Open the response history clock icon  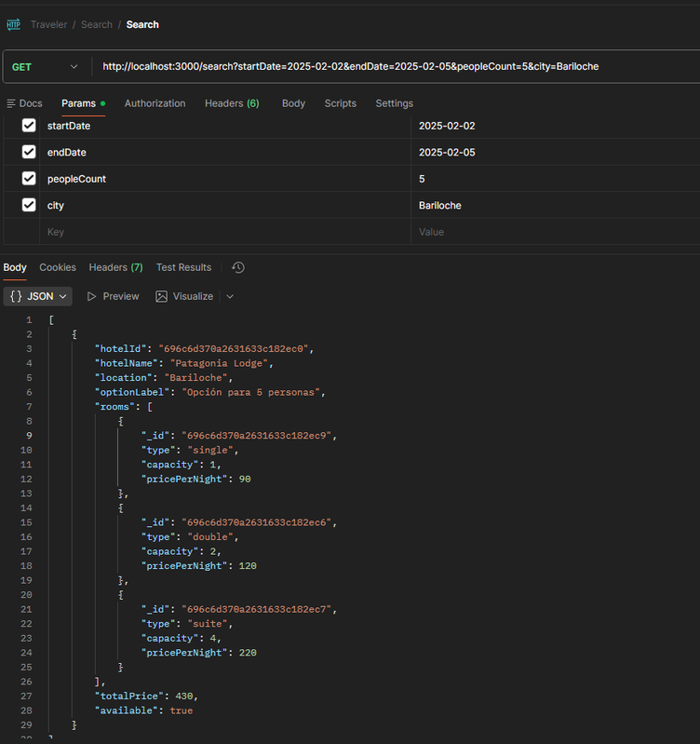(238, 267)
